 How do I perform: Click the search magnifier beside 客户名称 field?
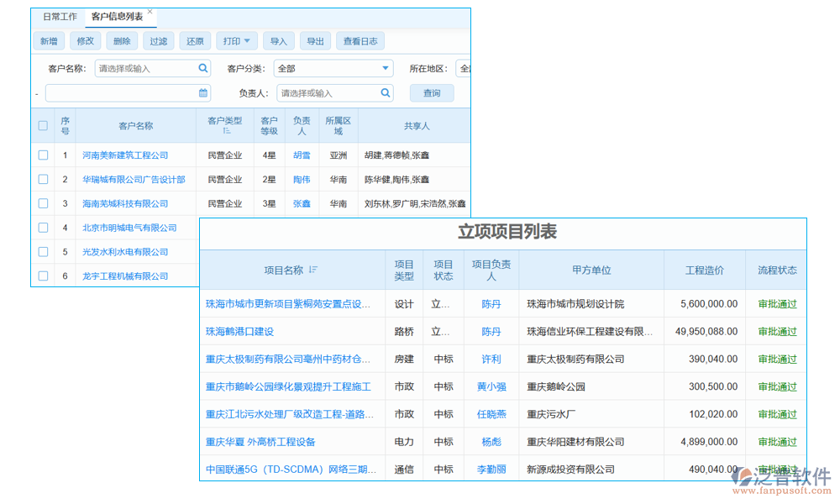[203, 68]
